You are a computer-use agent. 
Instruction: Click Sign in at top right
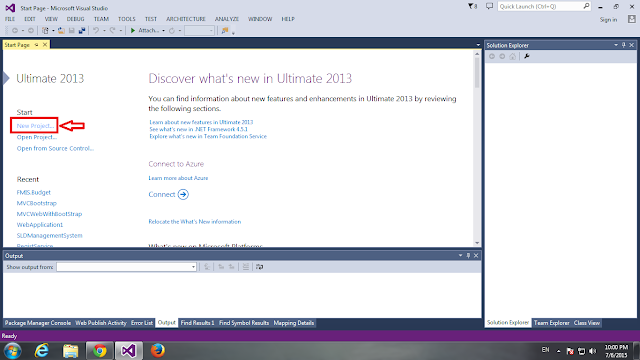pyautogui.click(x=608, y=20)
